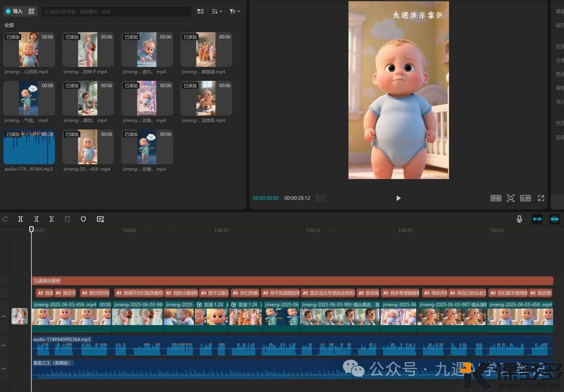This screenshot has height=392, width=564.
Task: Select the audio-1748940095364.mp3 track clip
Action: [292, 346]
